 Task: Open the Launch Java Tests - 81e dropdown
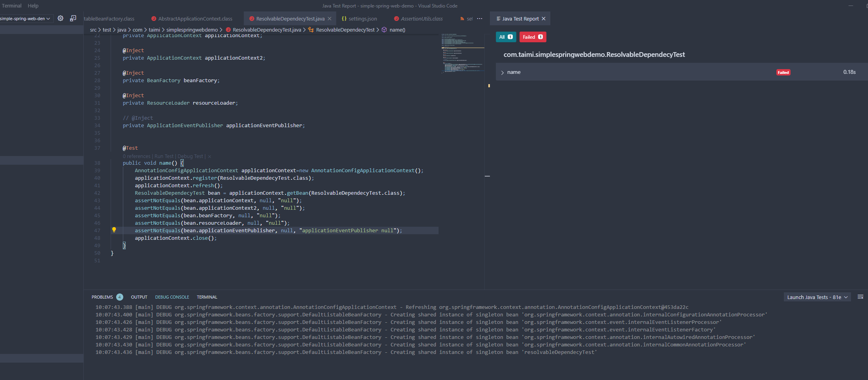(817, 297)
